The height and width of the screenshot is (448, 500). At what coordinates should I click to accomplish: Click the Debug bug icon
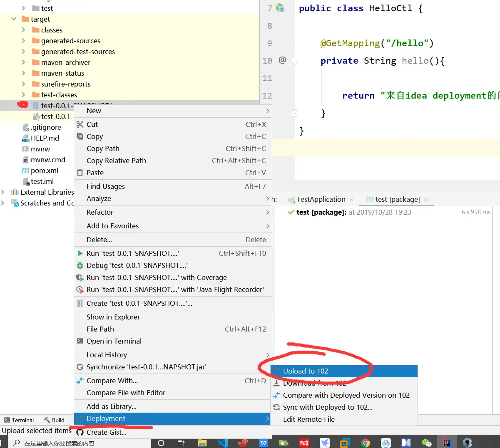(80, 265)
